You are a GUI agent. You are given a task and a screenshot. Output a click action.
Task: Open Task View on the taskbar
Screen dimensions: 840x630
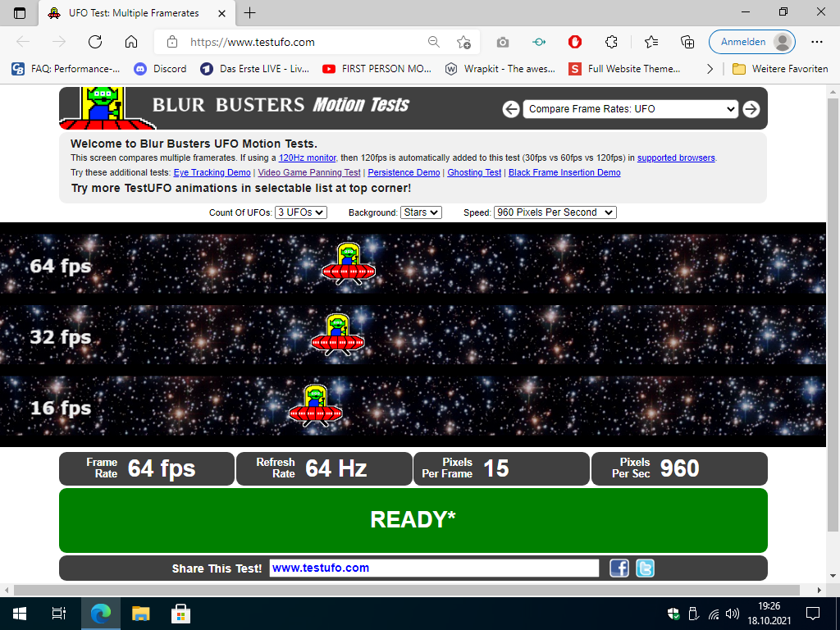coord(59,614)
